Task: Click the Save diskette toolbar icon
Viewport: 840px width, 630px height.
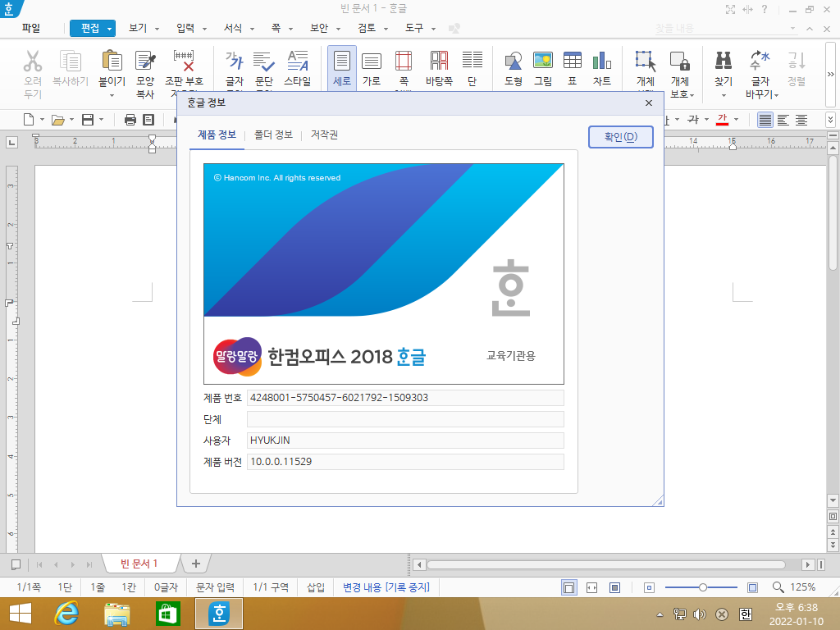Action: pyautogui.click(x=88, y=120)
